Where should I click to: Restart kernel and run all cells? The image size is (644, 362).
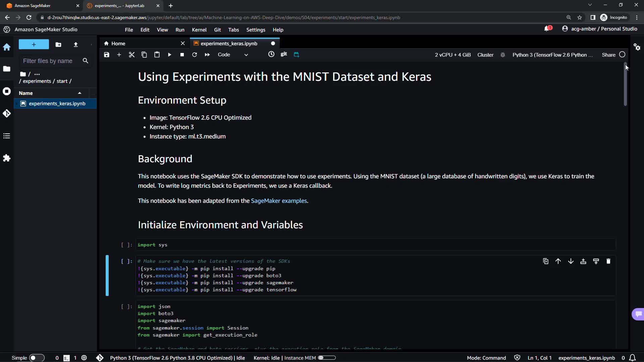[207, 55]
